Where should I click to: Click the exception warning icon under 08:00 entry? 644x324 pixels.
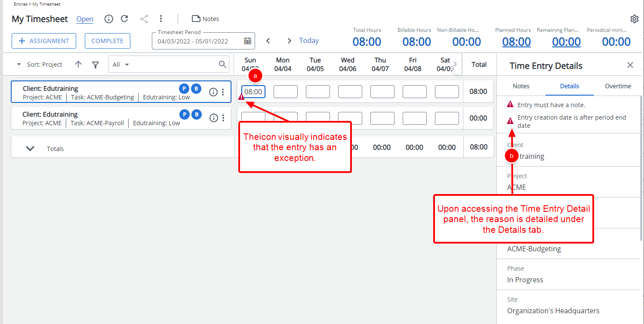[x=241, y=97]
